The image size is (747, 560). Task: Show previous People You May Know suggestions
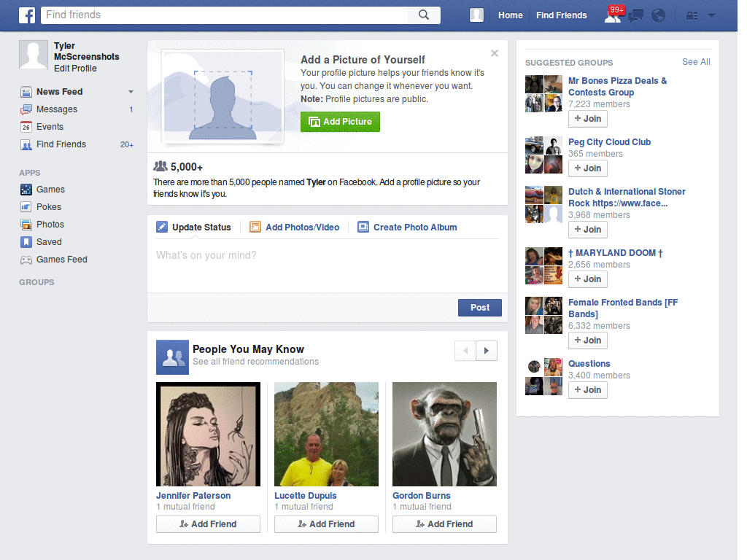pos(465,351)
